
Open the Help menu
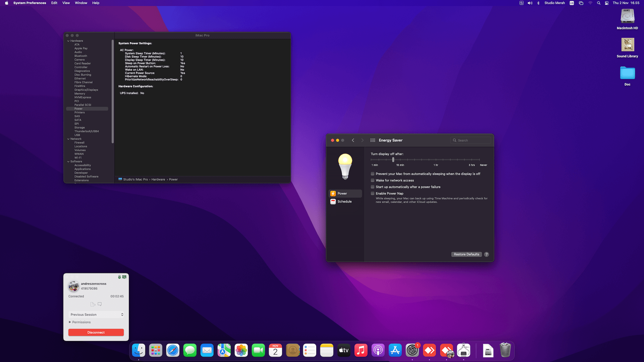96,3
